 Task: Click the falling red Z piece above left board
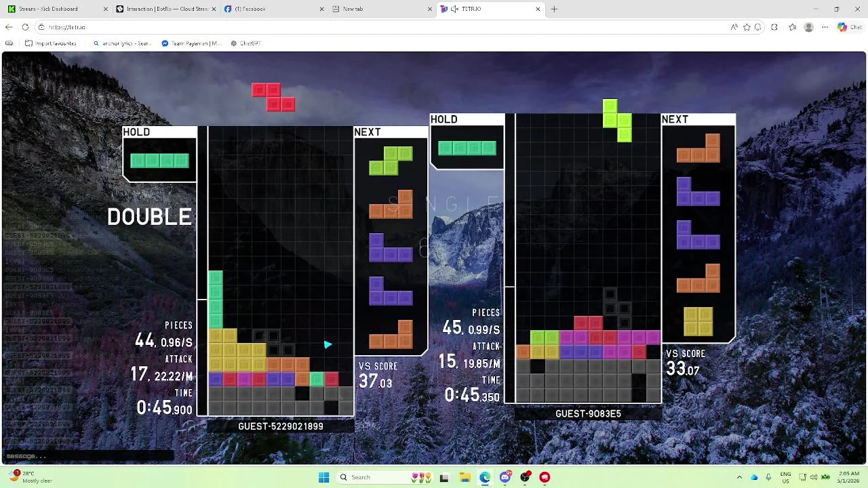click(273, 97)
